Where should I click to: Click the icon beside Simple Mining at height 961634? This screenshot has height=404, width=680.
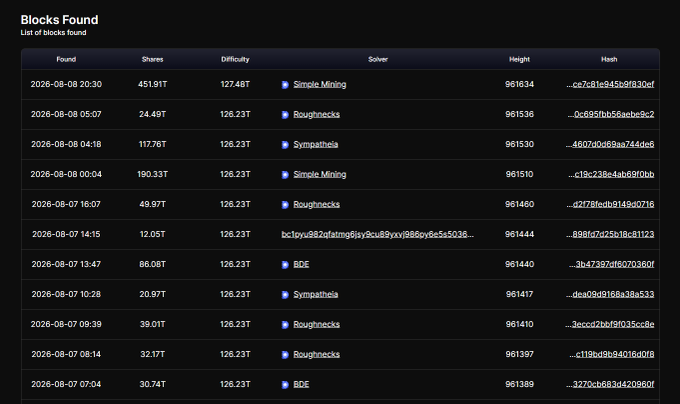pyautogui.click(x=285, y=85)
